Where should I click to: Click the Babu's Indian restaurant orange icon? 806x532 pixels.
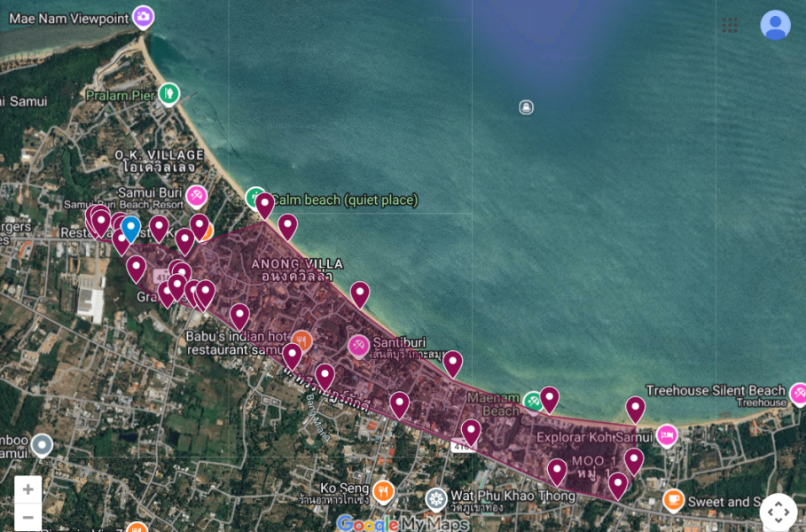click(x=302, y=341)
